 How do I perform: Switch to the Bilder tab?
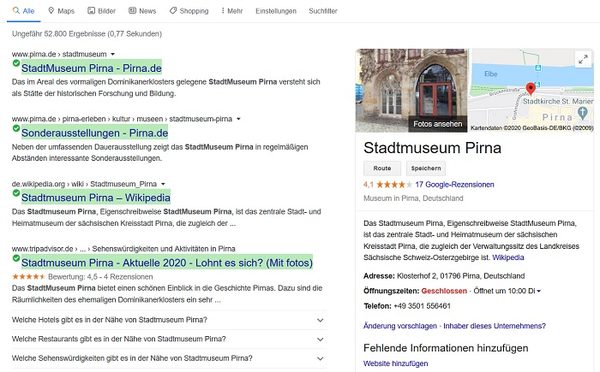tap(101, 11)
